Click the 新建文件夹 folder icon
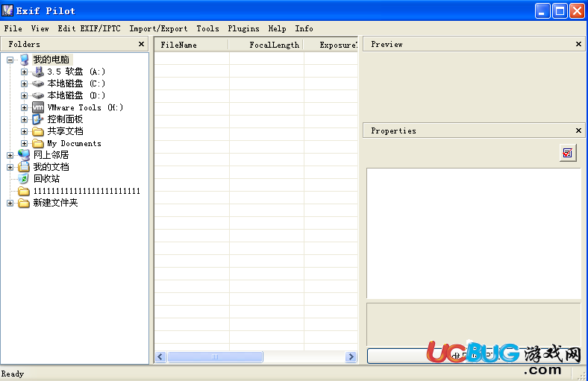The image size is (588, 381). 24,203
